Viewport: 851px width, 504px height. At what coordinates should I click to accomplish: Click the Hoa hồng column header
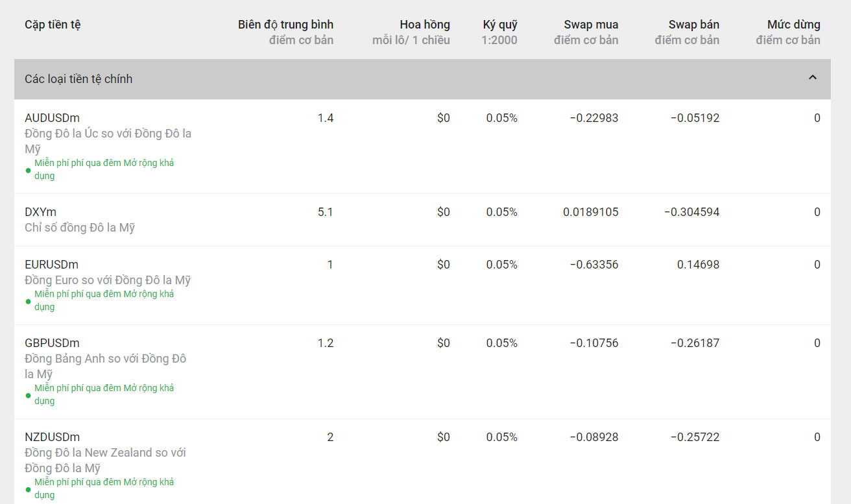pyautogui.click(x=424, y=25)
